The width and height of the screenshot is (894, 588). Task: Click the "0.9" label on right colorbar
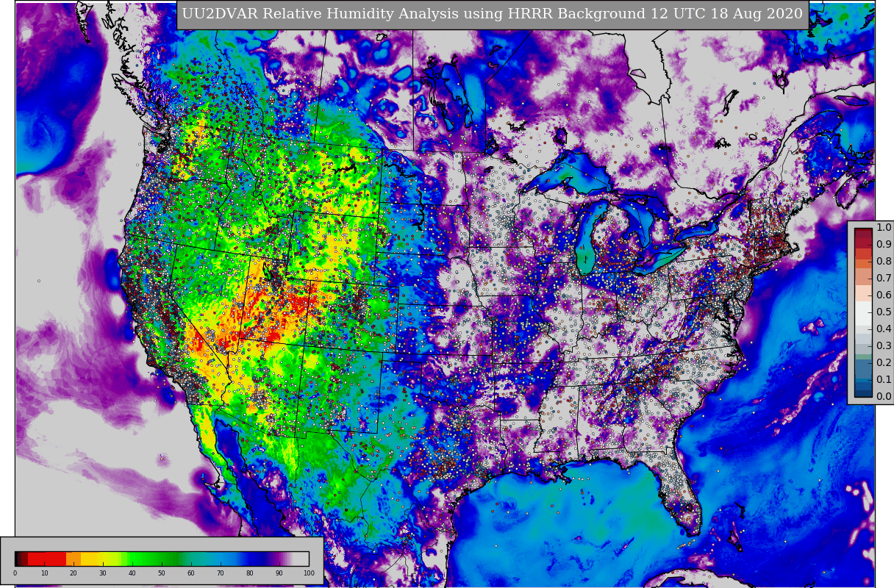[883, 244]
